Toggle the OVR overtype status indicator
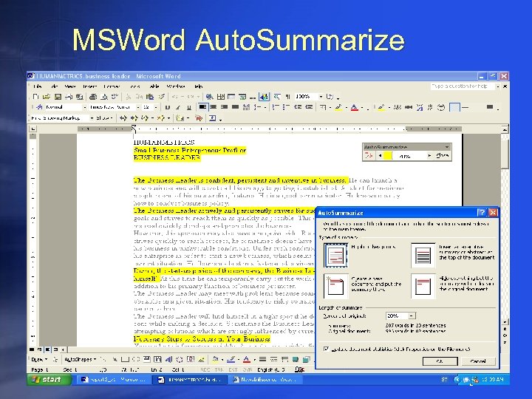The height and width of the screenshot is (399, 532). pos(247,369)
